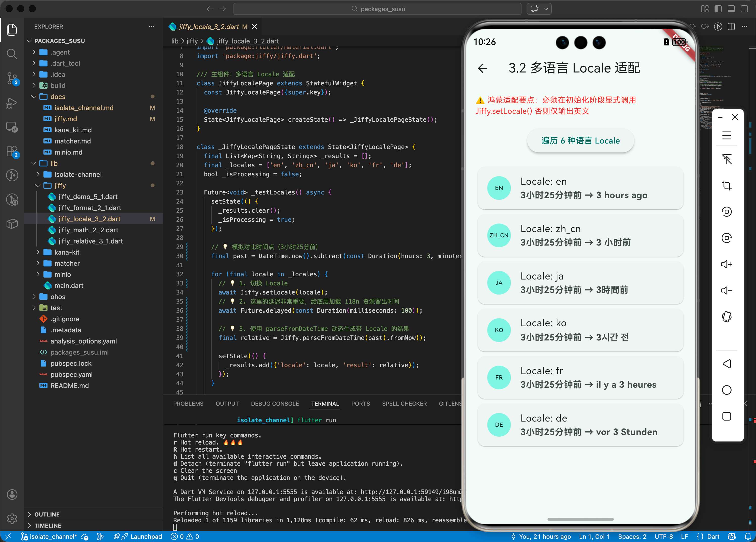Toggle bottom panel layout icon
Image resolution: width=756 pixels, height=542 pixels.
coord(731,9)
